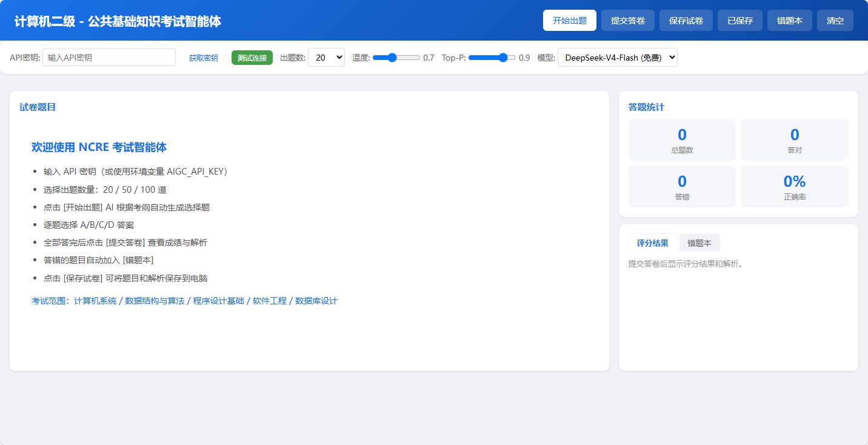Click the 答题统计 heading

coord(646,107)
